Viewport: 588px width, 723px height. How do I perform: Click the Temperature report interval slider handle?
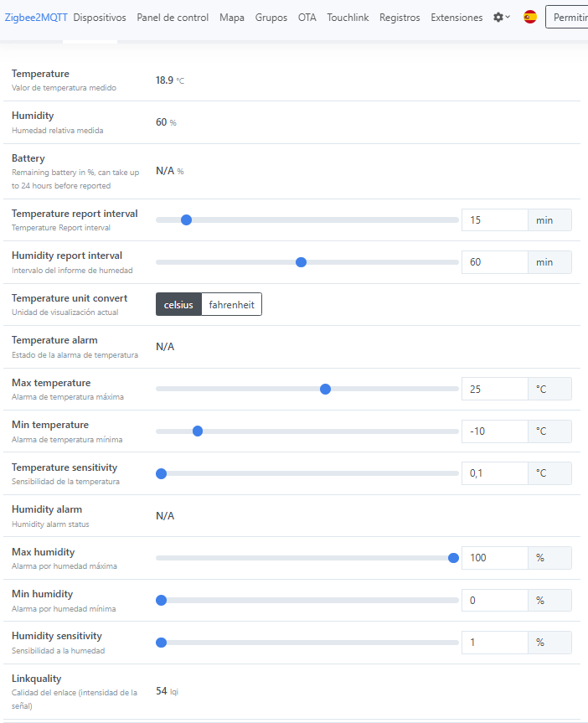187,219
